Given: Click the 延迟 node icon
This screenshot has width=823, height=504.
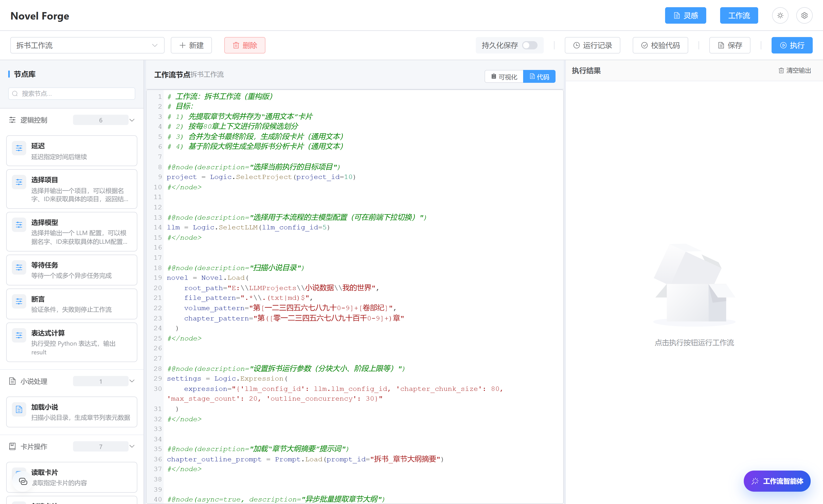Looking at the screenshot, I should [19, 148].
